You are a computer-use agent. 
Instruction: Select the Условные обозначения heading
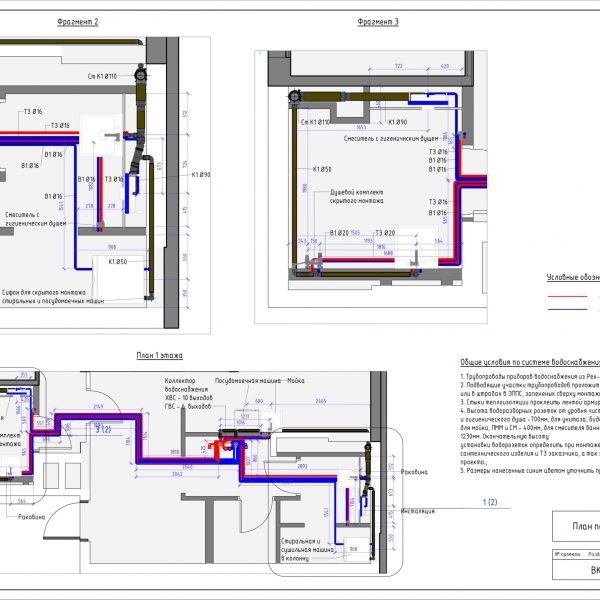(x=573, y=277)
